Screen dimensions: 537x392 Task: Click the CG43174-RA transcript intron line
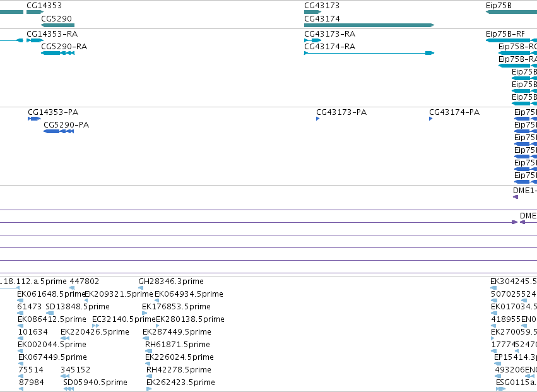(367, 53)
